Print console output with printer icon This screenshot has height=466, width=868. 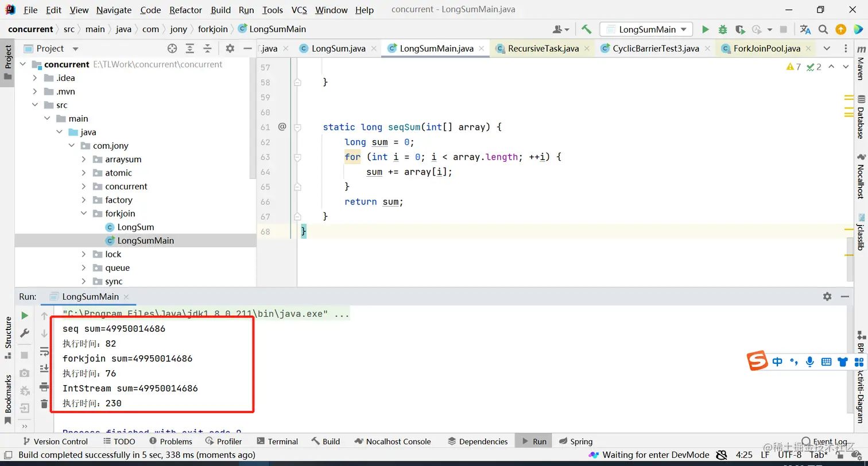[x=44, y=387]
